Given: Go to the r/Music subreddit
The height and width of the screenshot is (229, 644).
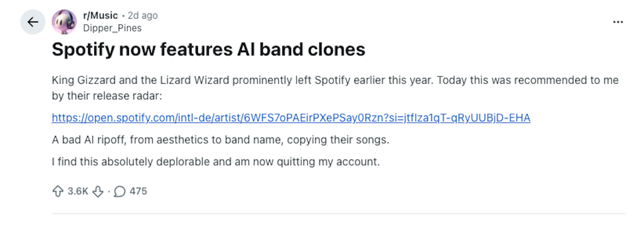Looking at the screenshot, I should pos(100,15).
